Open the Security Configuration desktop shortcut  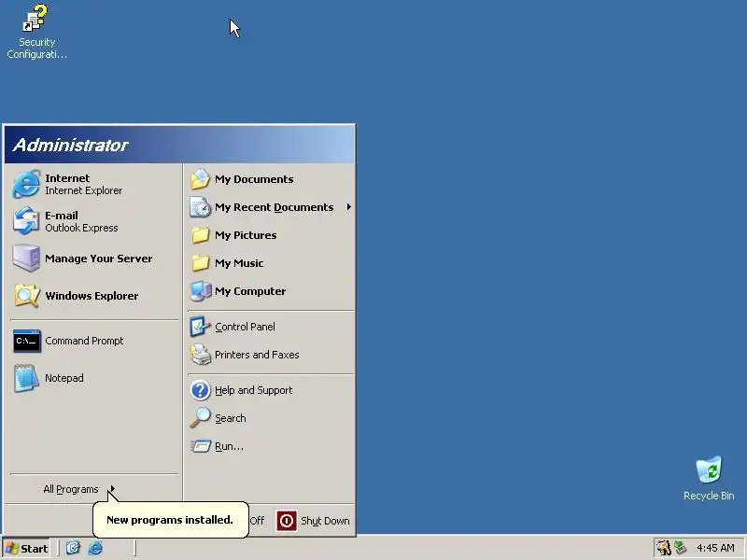[36, 32]
